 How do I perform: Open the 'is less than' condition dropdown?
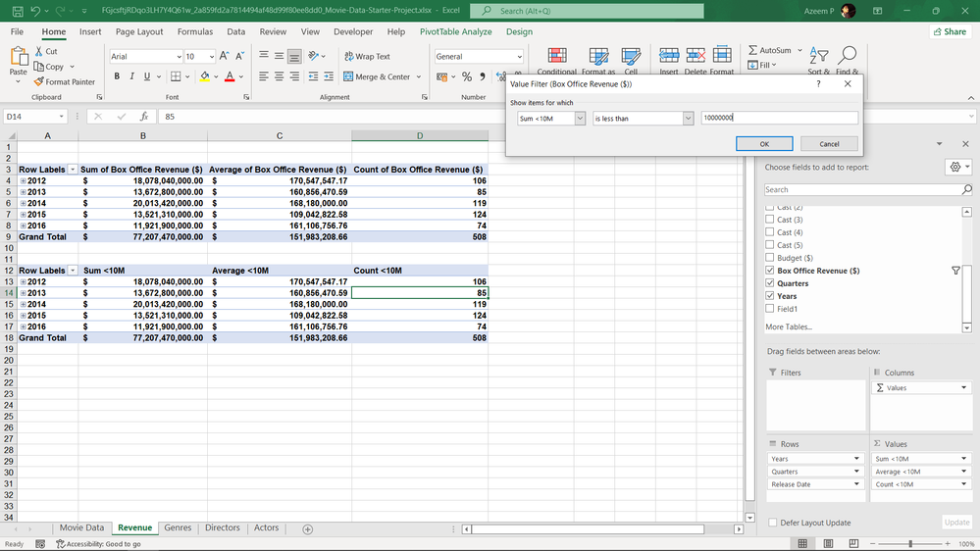688,118
